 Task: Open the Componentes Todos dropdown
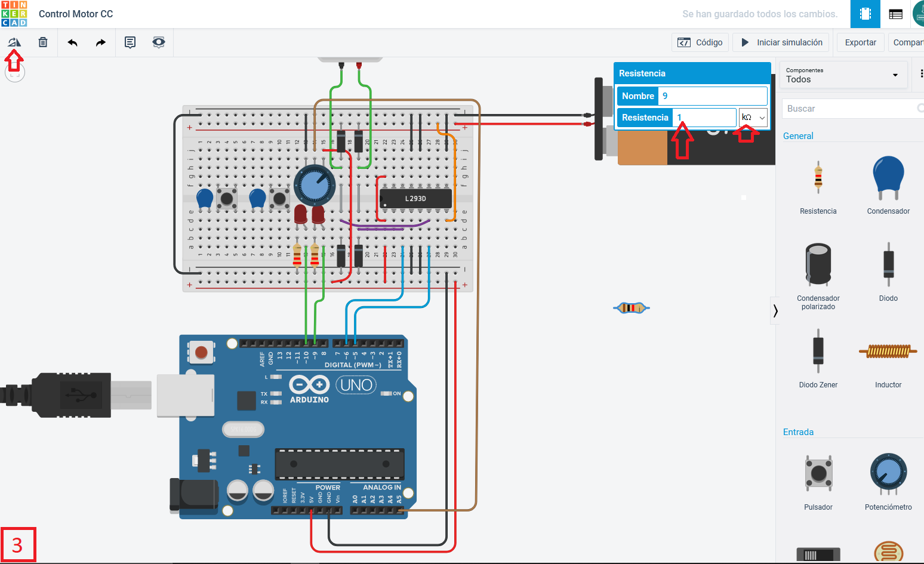coord(843,75)
